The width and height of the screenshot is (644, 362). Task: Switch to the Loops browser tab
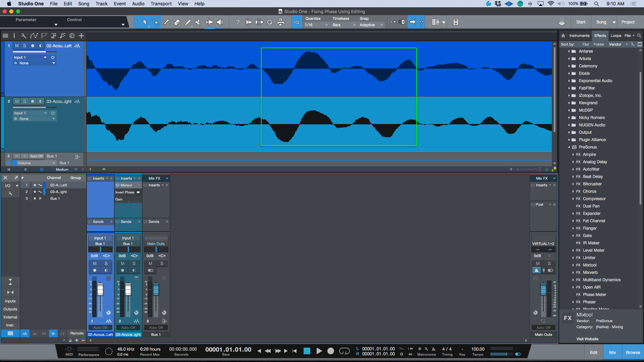[x=616, y=36]
